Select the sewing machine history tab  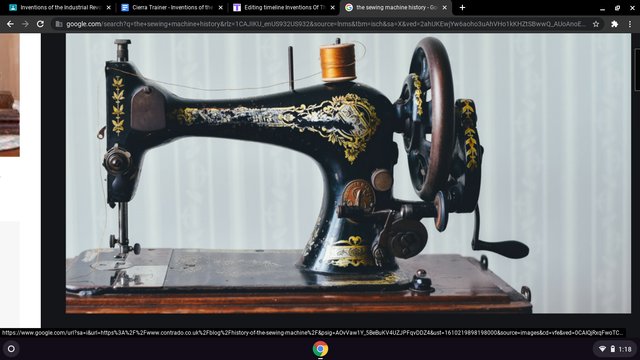[x=396, y=7]
